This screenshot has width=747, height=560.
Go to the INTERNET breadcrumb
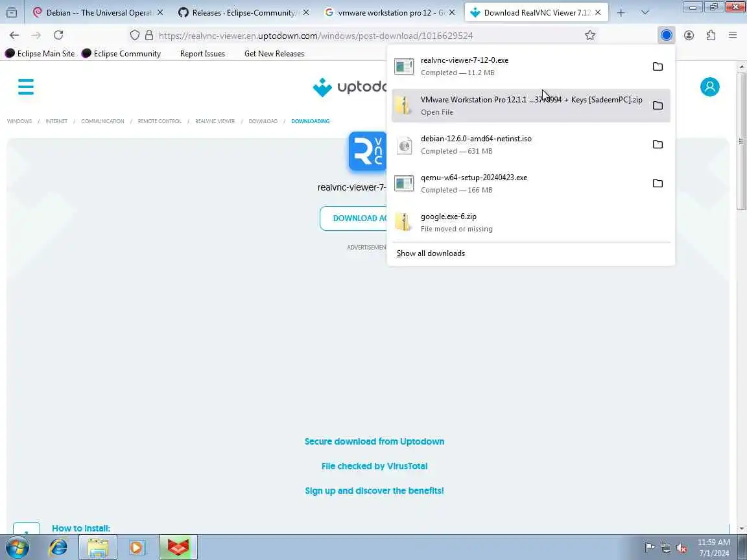pyautogui.click(x=56, y=121)
